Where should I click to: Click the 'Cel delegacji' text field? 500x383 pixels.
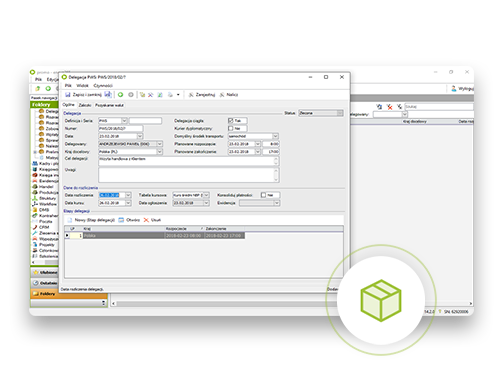tap(189, 161)
